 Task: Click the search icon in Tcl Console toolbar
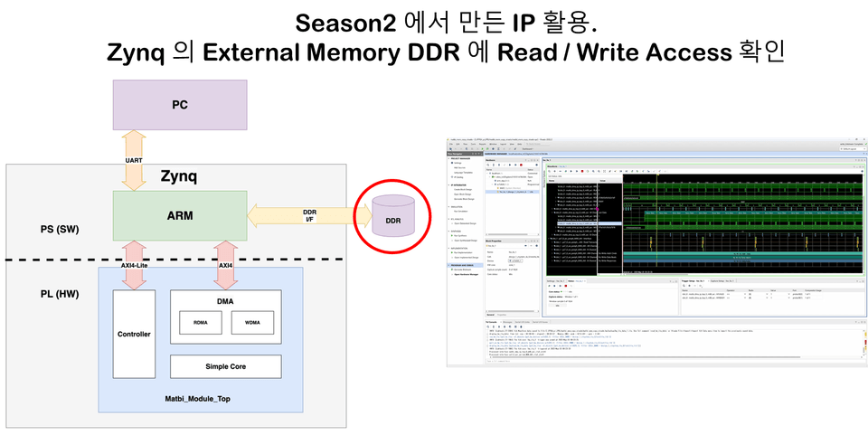[487, 326]
